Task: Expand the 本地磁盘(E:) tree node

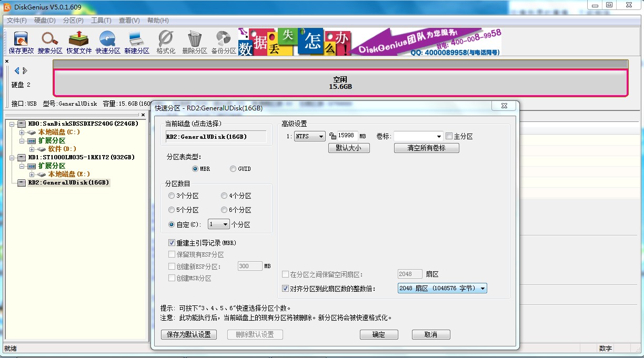Action: (32, 174)
